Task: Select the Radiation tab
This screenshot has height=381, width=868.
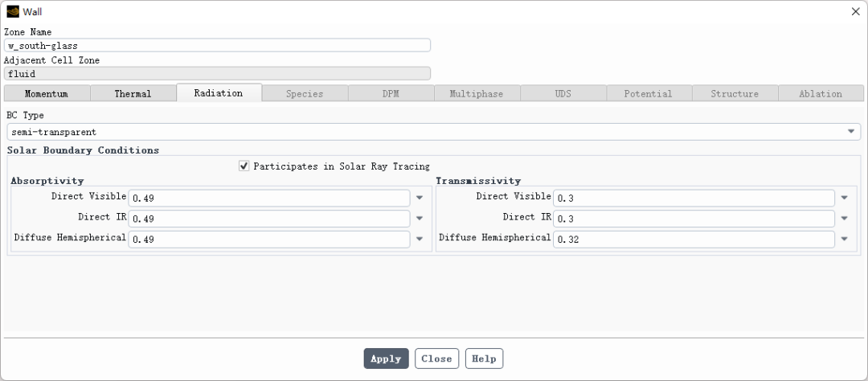Action: (219, 93)
